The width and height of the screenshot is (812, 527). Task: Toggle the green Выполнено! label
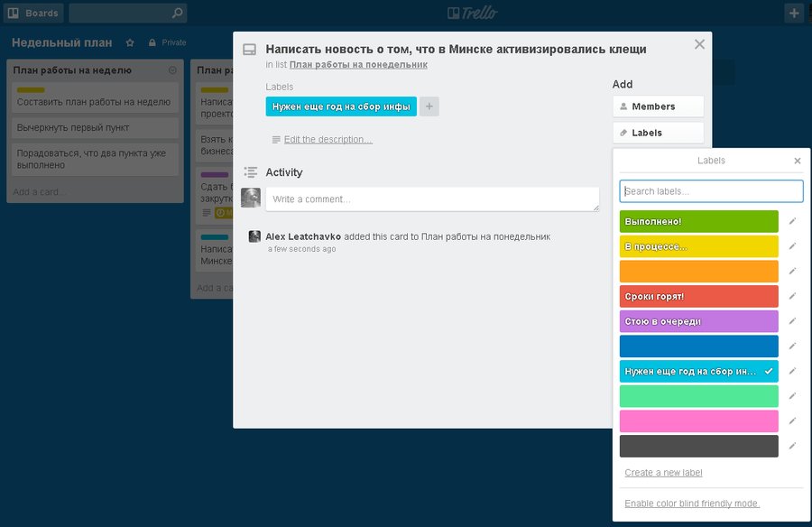(x=699, y=221)
